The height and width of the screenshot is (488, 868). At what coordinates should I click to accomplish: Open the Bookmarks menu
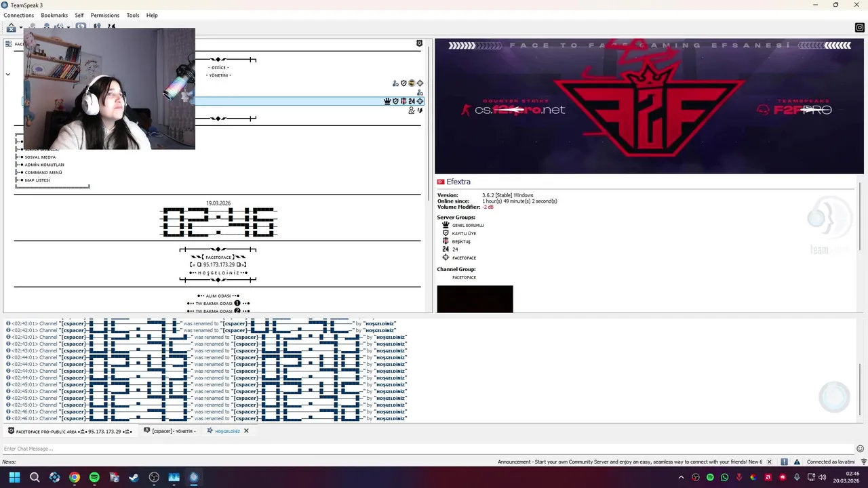54,15
